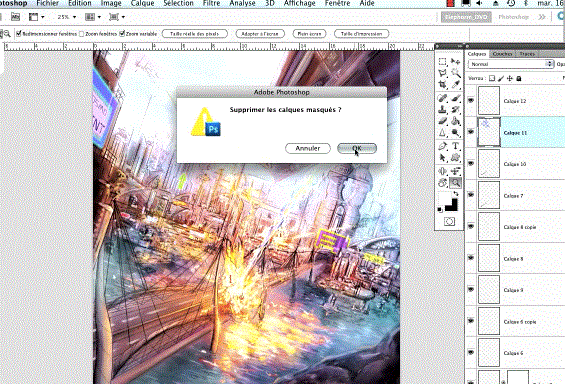Open view extras dropdown

36,17
